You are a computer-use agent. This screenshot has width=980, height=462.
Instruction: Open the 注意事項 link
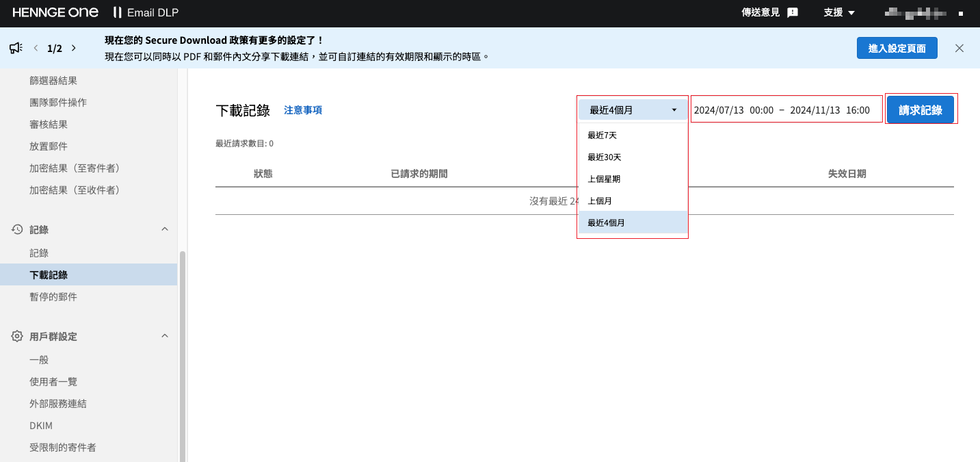click(303, 110)
